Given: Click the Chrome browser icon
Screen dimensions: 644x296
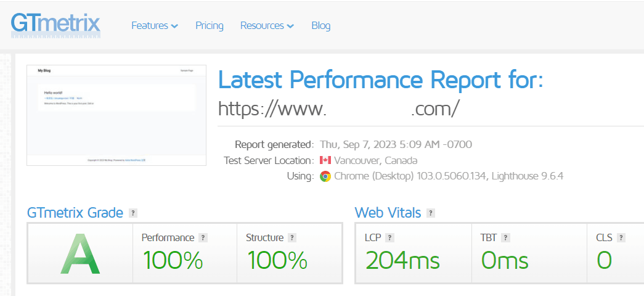Looking at the screenshot, I should click(x=325, y=176).
